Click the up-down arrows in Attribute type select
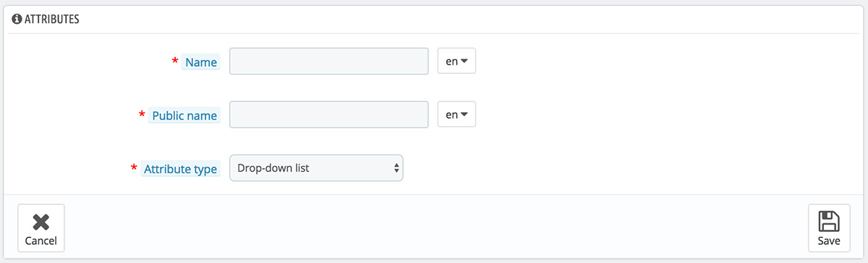 pyautogui.click(x=396, y=168)
